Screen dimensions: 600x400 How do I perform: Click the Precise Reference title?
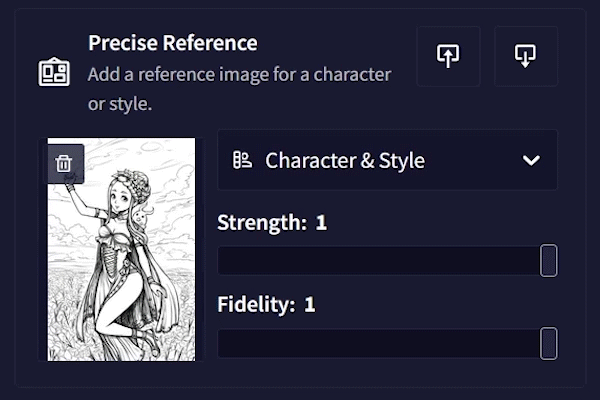(x=172, y=43)
